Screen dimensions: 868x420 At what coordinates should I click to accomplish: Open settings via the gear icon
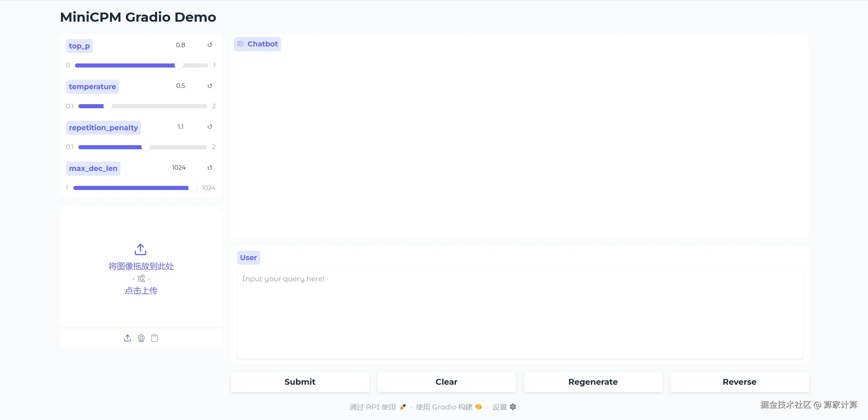click(513, 407)
